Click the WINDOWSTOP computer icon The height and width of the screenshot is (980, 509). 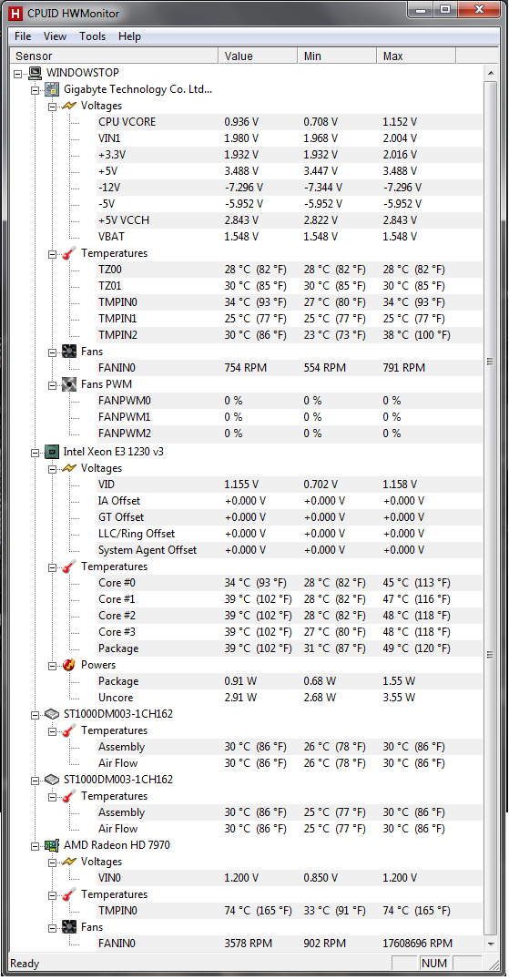35,73
